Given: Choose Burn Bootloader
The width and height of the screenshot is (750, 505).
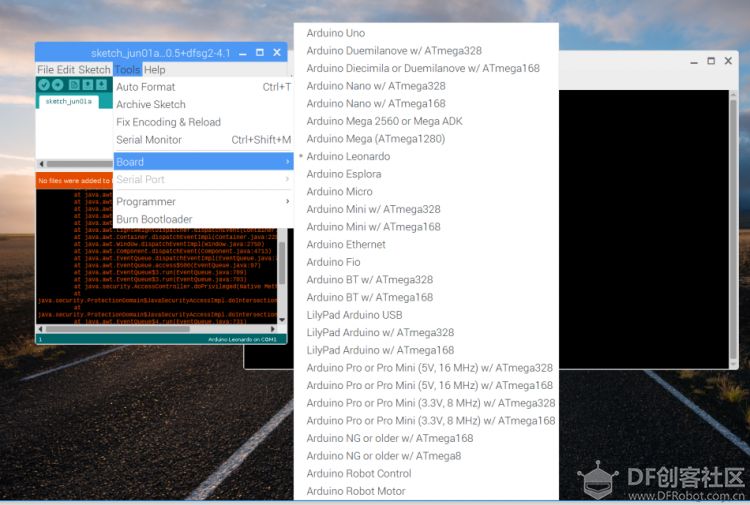Looking at the screenshot, I should click(x=203, y=219).
